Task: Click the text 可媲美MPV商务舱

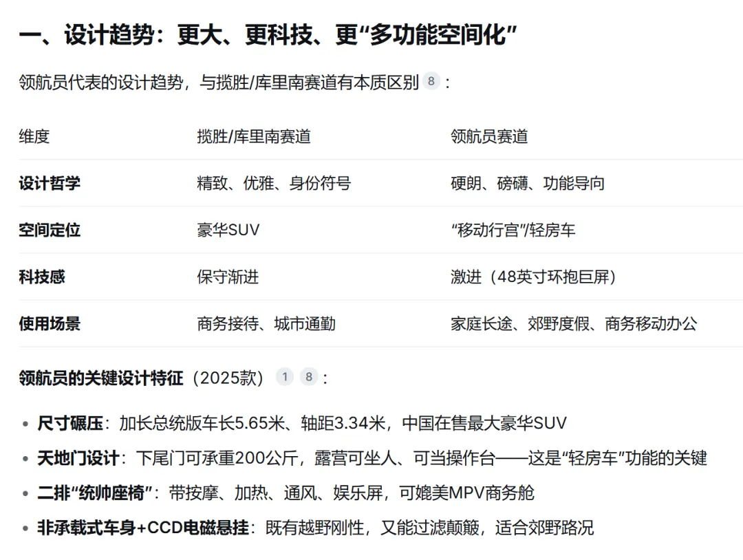Action: [x=466, y=493]
